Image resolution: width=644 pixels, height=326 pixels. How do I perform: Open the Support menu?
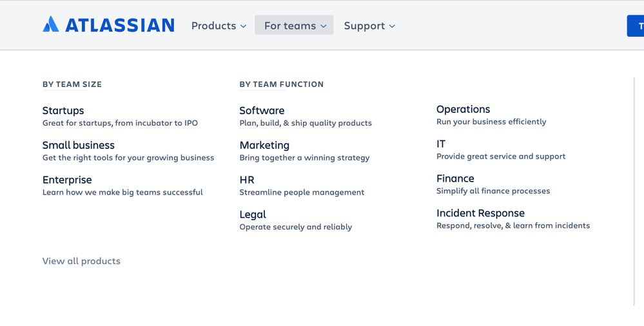[x=369, y=26]
